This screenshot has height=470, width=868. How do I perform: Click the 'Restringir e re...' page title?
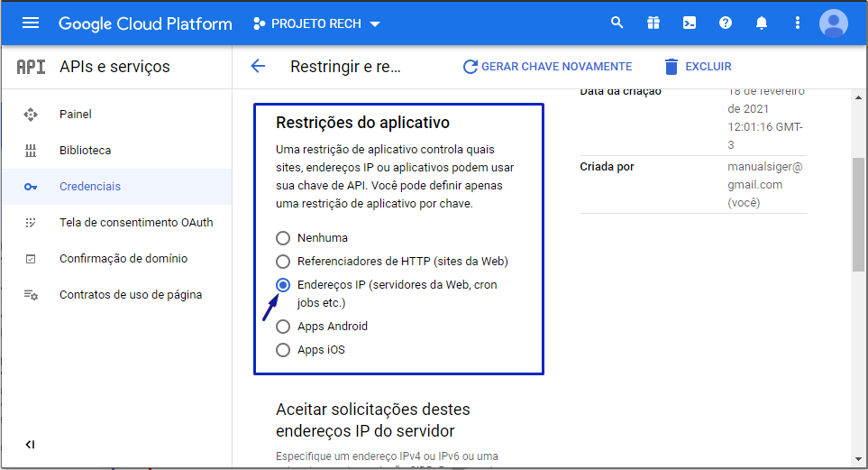[x=345, y=67]
